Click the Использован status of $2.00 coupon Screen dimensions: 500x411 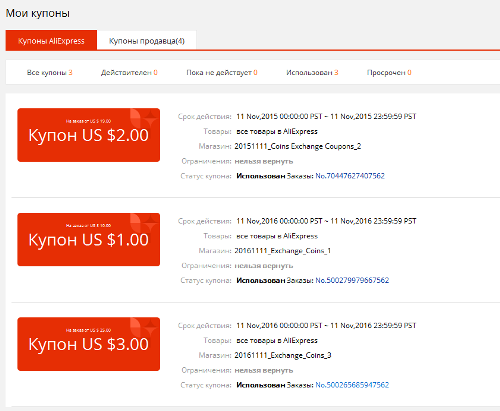(x=261, y=176)
